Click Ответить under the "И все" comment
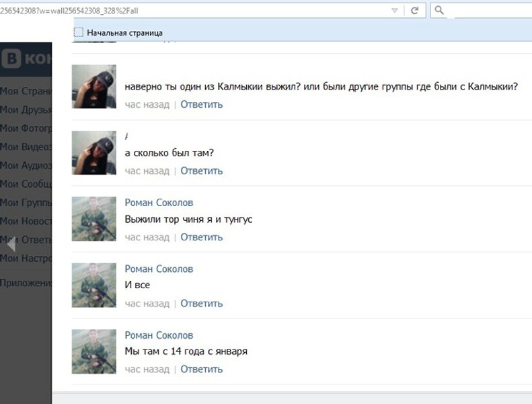The image size is (532, 404). [x=201, y=304]
